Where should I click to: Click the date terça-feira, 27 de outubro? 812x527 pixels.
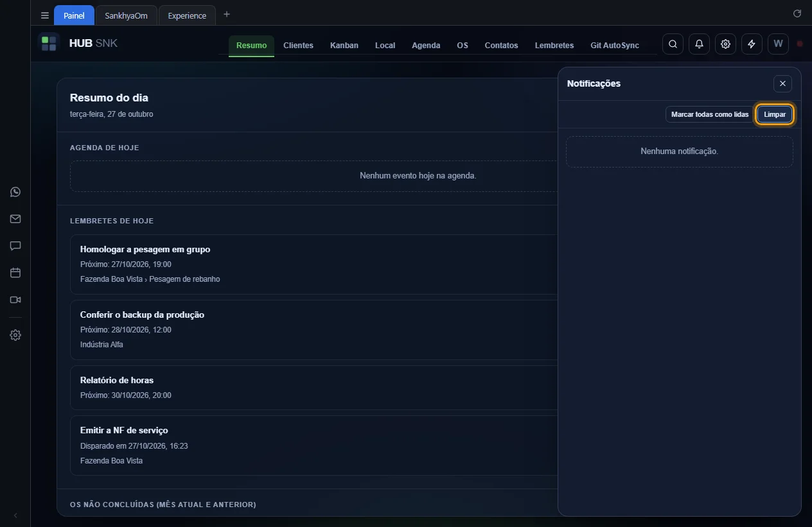click(112, 114)
